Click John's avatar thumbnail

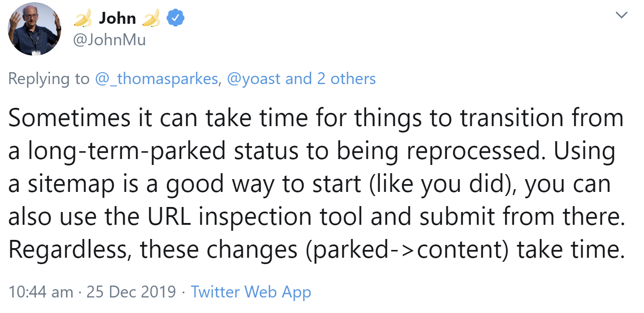click(x=34, y=28)
